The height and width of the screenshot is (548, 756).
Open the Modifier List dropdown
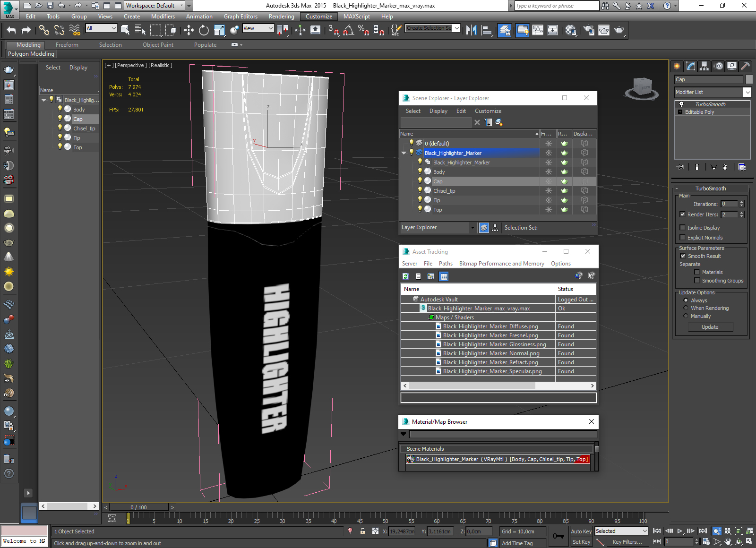click(713, 92)
